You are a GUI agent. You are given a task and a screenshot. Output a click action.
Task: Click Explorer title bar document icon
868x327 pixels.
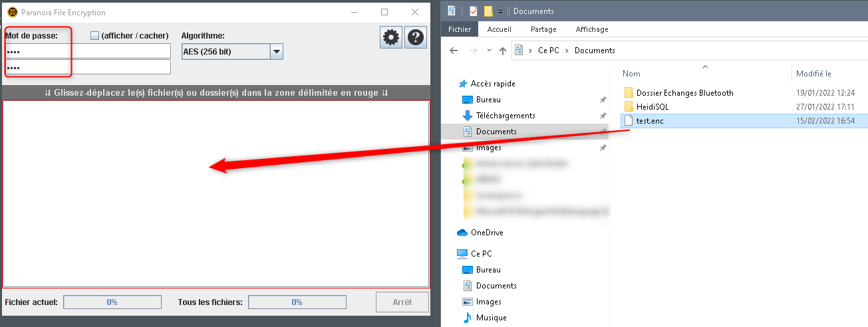(452, 11)
